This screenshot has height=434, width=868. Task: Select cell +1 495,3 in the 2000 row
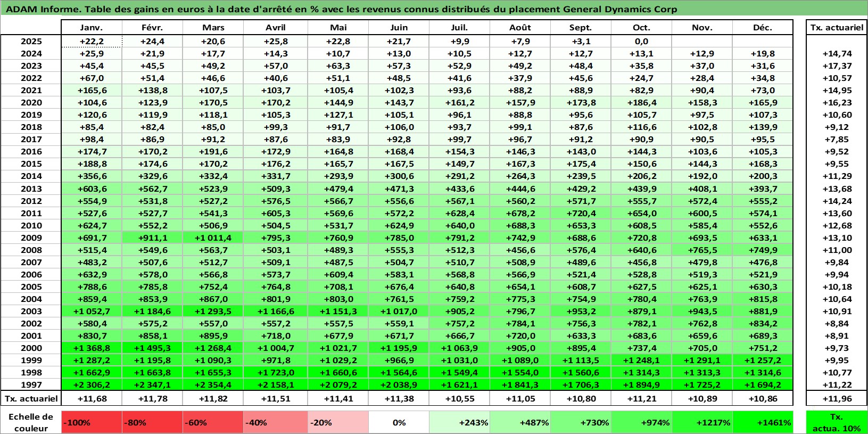pyautogui.click(x=152, y=348)
